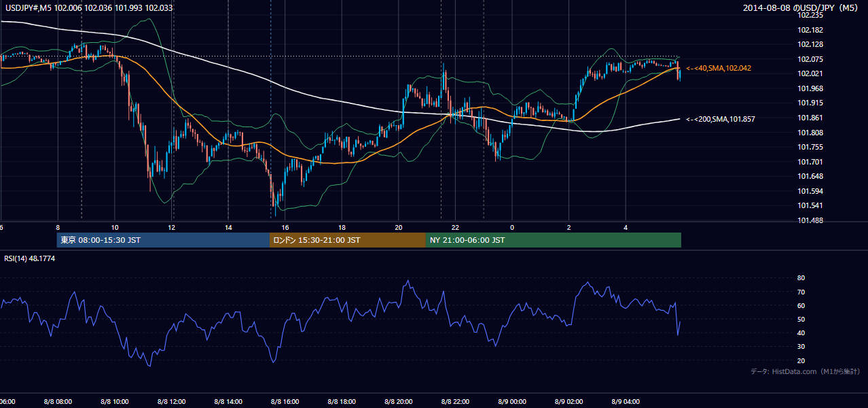Image resolution: width=868 pixels, height=408 pixels.
Task: Select the Tokyo 08:00-15:30 JST session bar
Action: pos(163,240)
